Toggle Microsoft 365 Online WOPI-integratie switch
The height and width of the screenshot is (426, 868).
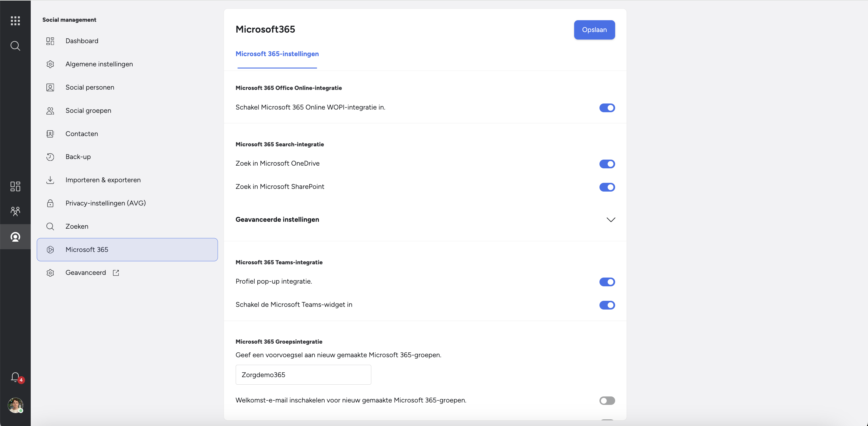(x=607, y=108)
